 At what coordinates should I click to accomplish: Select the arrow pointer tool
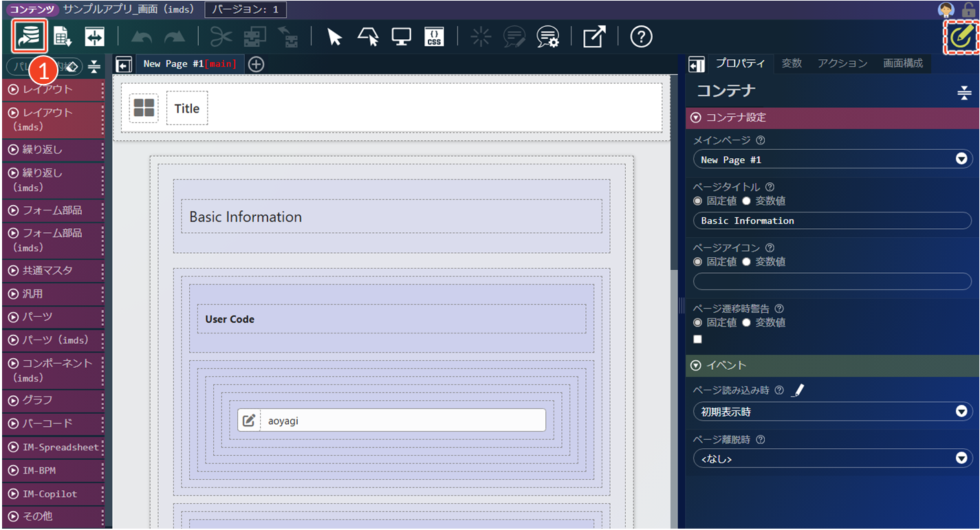(334, 36)
